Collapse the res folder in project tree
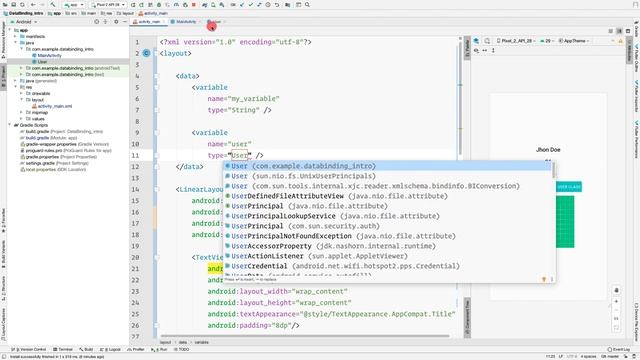This screenshot has height=360, width=640. [x=16, y=87]
